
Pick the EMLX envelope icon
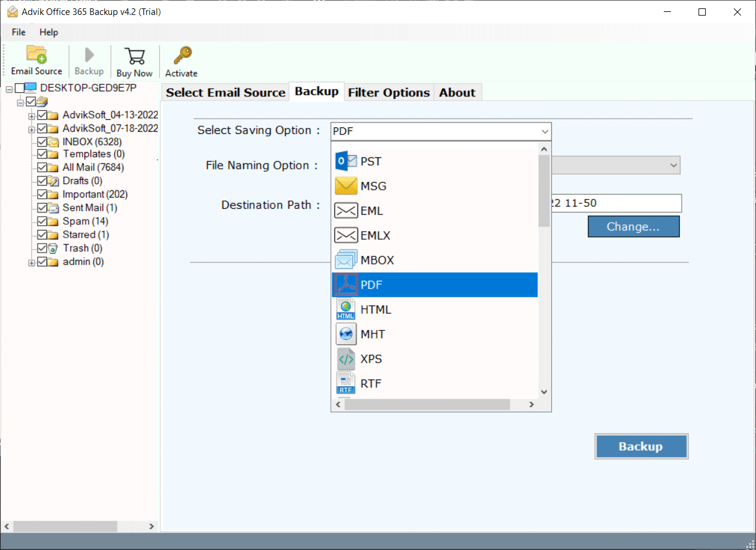(346, 235)
